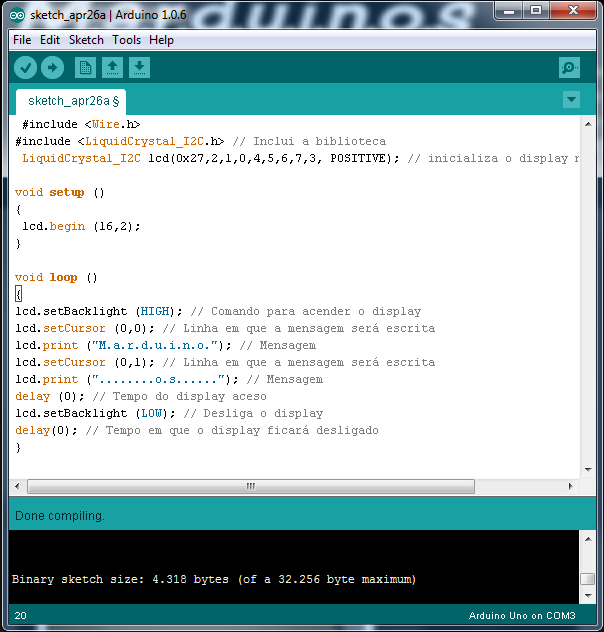Click the line number 20 in status bar
Viewport: 604px width, 632px height.
21,615
